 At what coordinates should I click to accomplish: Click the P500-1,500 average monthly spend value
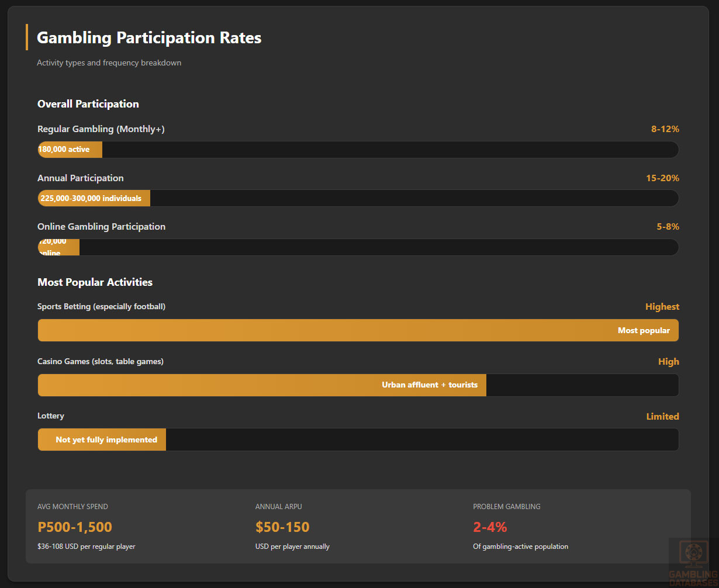(x=75, y=527)
